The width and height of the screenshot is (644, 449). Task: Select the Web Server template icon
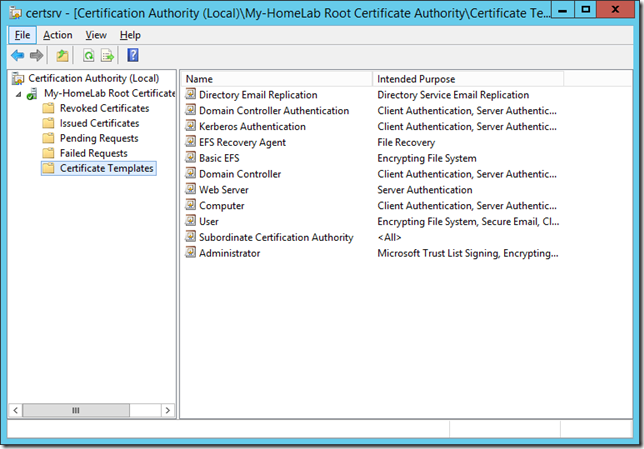click(191, 190)
